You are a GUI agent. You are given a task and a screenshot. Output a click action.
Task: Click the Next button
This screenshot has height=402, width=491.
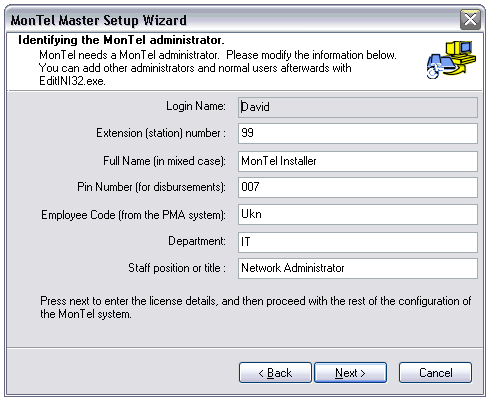pyautogui.click(x=350, y=372)
